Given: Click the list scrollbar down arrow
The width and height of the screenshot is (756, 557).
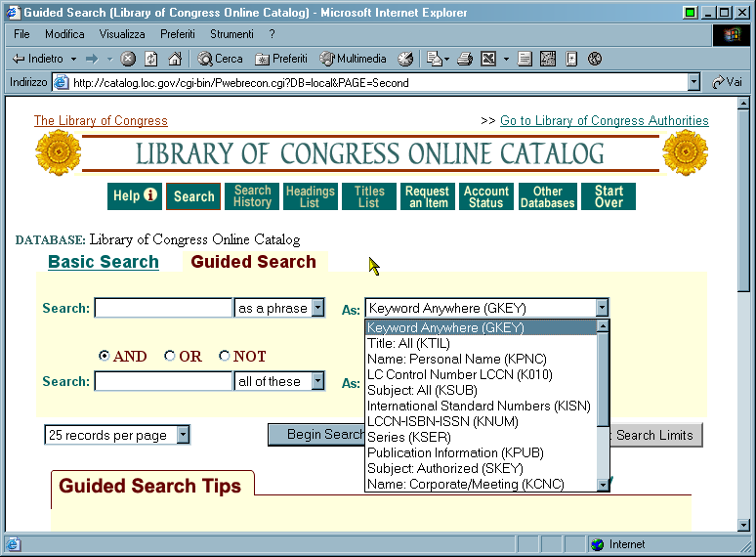Looking at the screenshot, I should [603, 485].
